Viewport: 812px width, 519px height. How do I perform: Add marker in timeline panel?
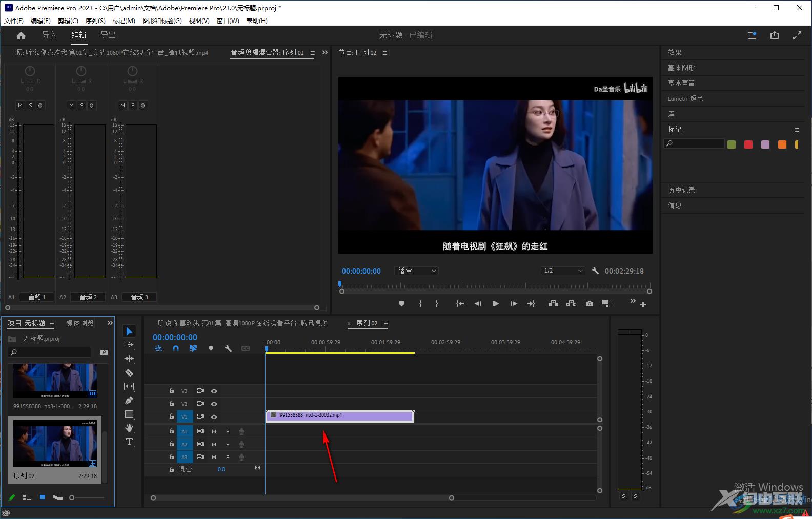(211, 348)
